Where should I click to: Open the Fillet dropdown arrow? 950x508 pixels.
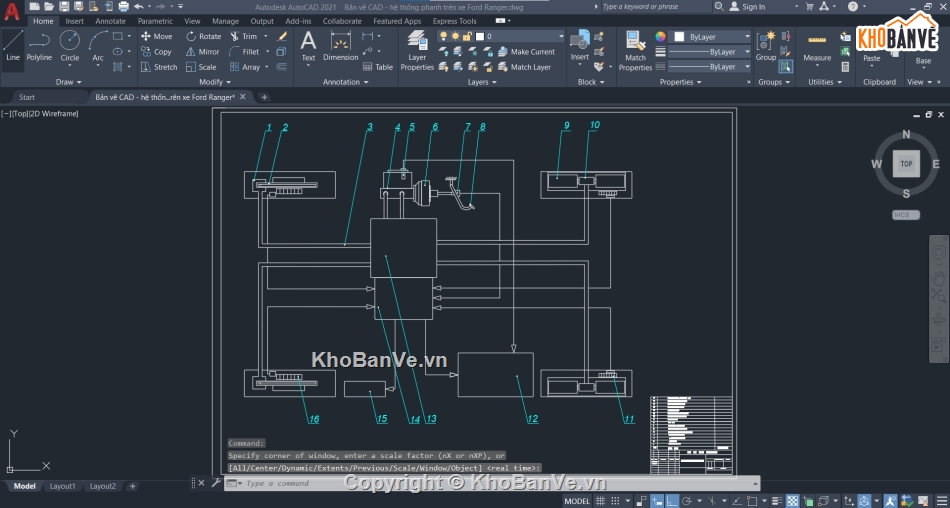(266, 52)
